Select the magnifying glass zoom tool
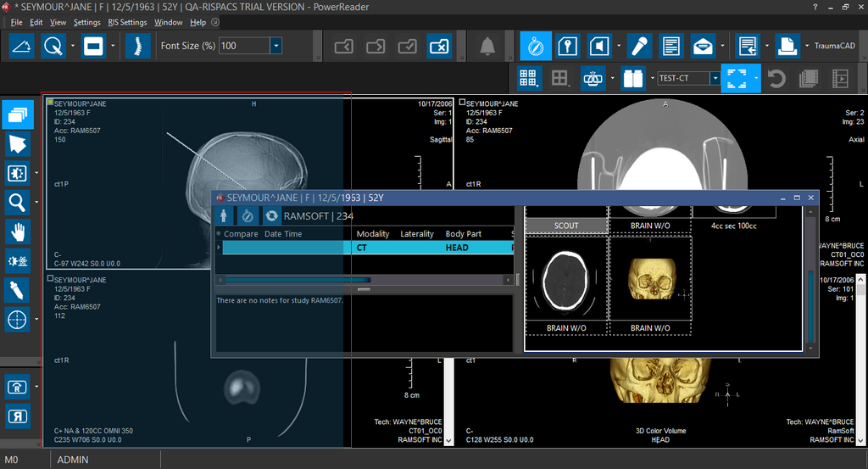The height and width of the screenshot is (469, 868). point(18,202)
